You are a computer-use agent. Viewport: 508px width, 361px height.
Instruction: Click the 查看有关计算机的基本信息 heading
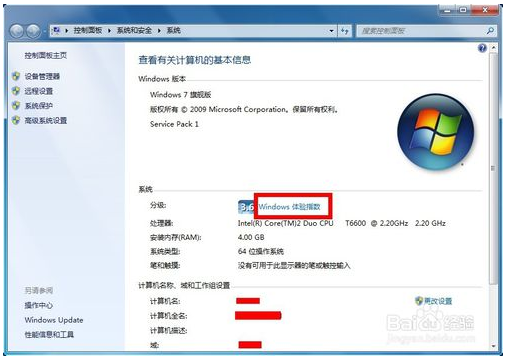click(195, 60)
